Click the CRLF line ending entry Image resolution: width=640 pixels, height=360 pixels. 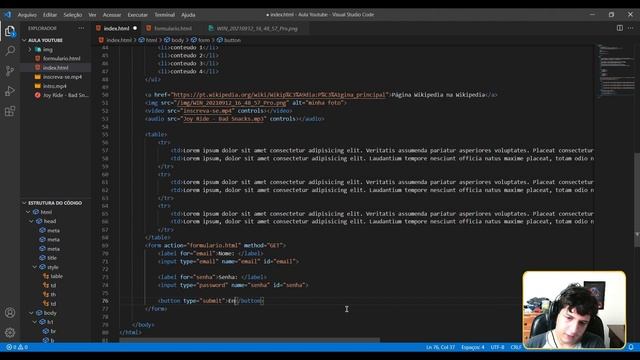516,347
